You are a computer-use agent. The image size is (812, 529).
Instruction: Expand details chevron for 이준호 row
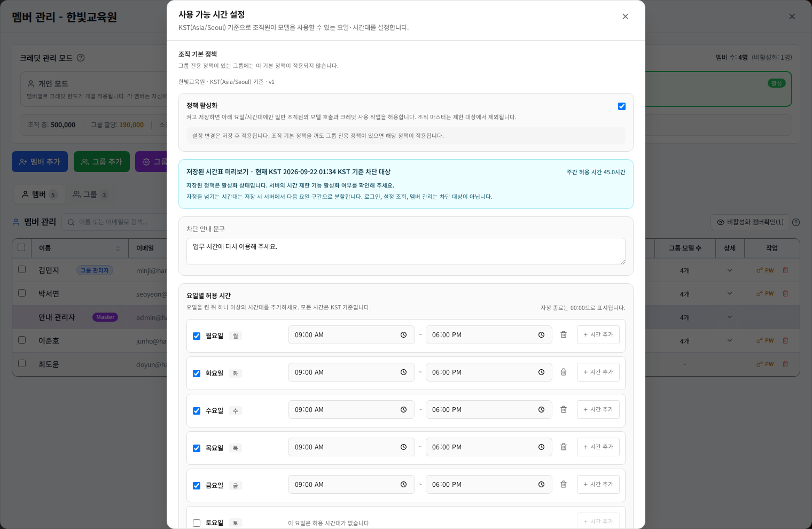click(730, 341)
